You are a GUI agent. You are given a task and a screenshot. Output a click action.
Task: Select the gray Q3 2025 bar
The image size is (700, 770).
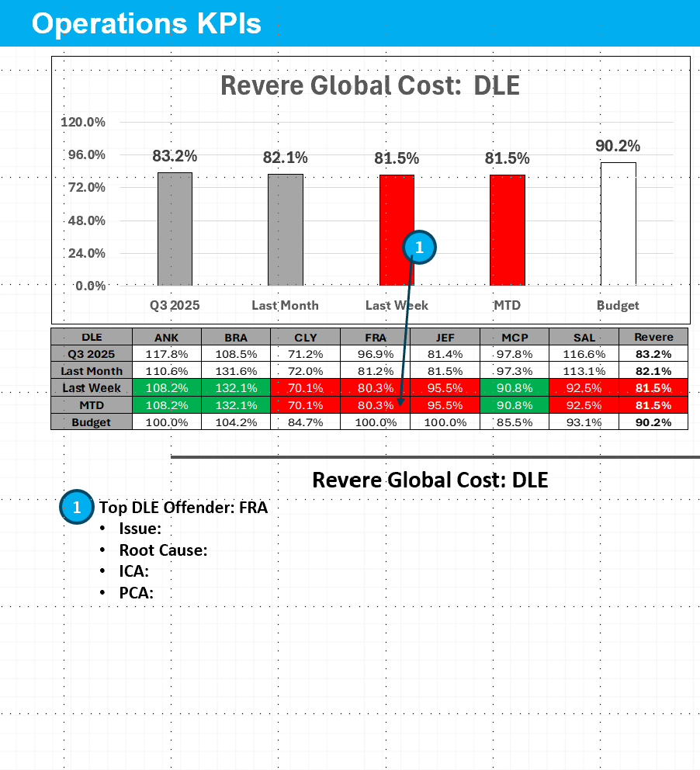coord(175,229)
